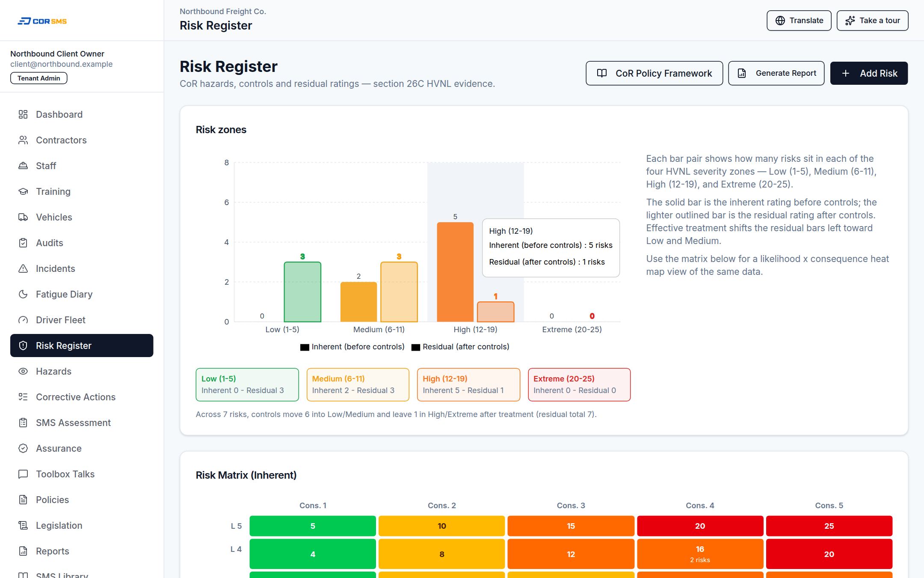Click the Contractors people icon

pyautogui.click(x=23, y=140)
